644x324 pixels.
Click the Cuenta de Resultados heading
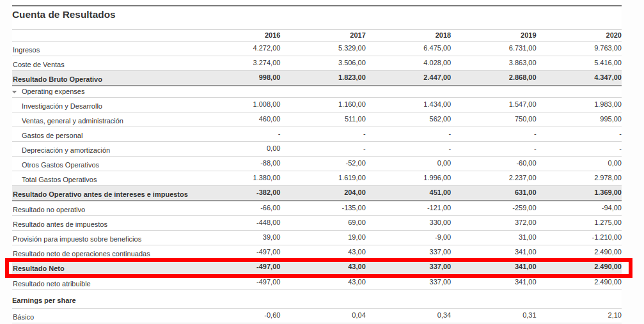click(64, 15)
